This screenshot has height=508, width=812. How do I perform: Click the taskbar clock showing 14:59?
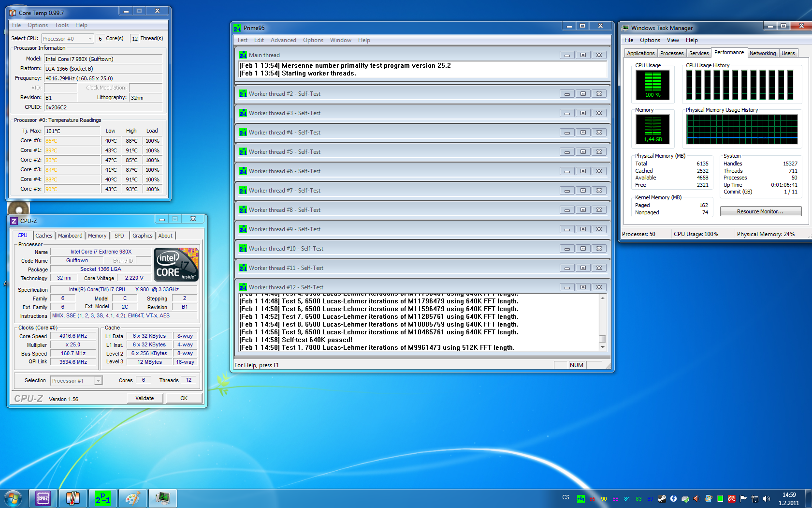(x=789, y=499)
